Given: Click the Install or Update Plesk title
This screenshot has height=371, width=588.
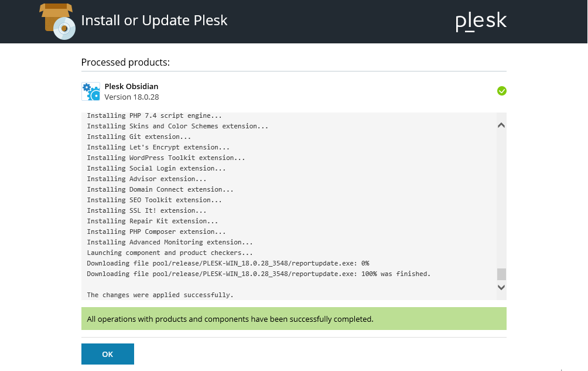Looking at the screenshot, I should (154, 21).
